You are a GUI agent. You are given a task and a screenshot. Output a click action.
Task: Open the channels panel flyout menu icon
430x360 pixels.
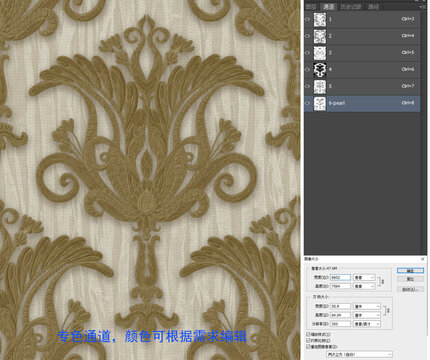point(422,7)
